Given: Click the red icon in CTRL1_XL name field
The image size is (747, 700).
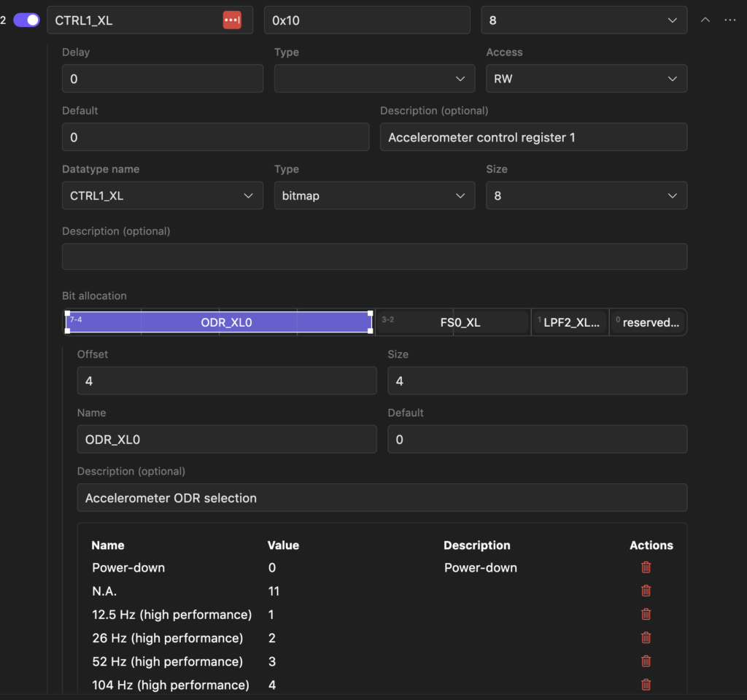Looking at the screenshot, I should (x=232, y=20).
